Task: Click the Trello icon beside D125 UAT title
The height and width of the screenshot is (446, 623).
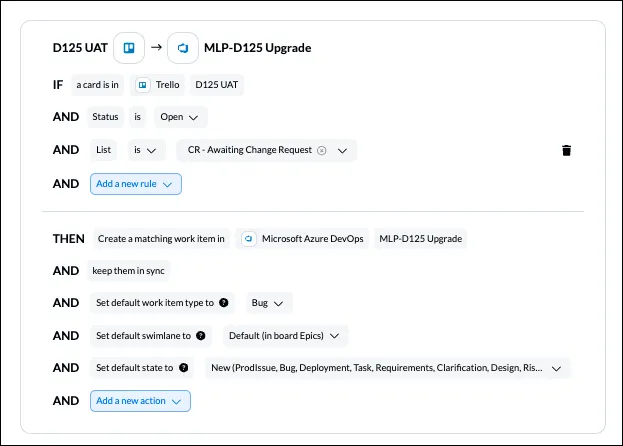Action: point(129,48)
